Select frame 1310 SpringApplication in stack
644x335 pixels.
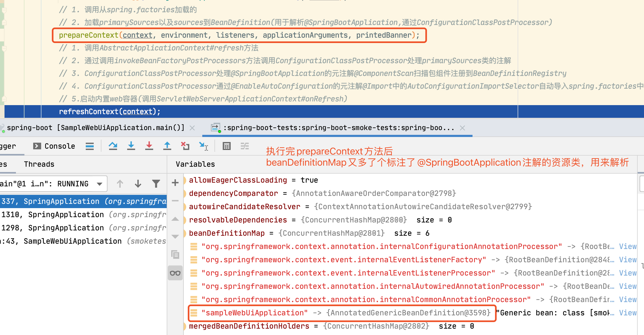click(66, 214)
